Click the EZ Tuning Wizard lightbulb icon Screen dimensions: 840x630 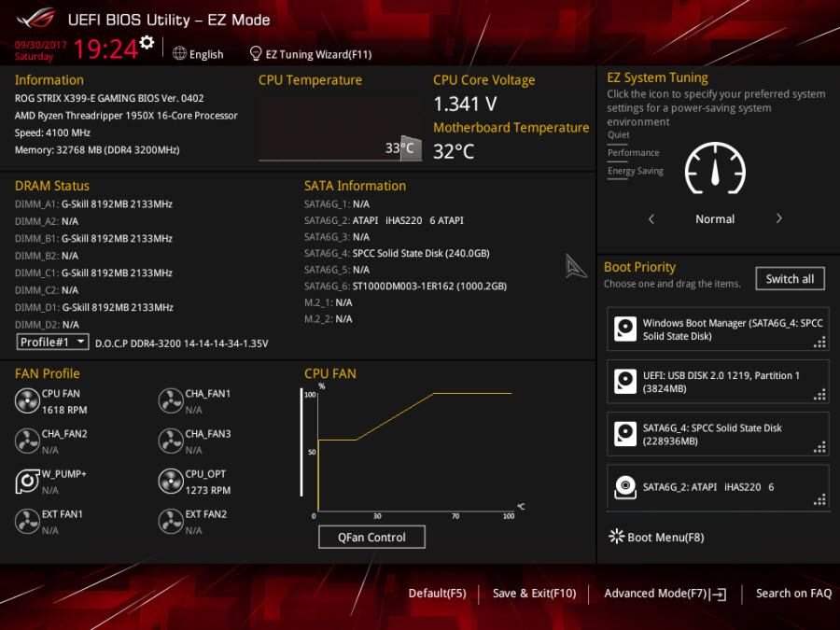pyautogui.click(x=256, y=53)
